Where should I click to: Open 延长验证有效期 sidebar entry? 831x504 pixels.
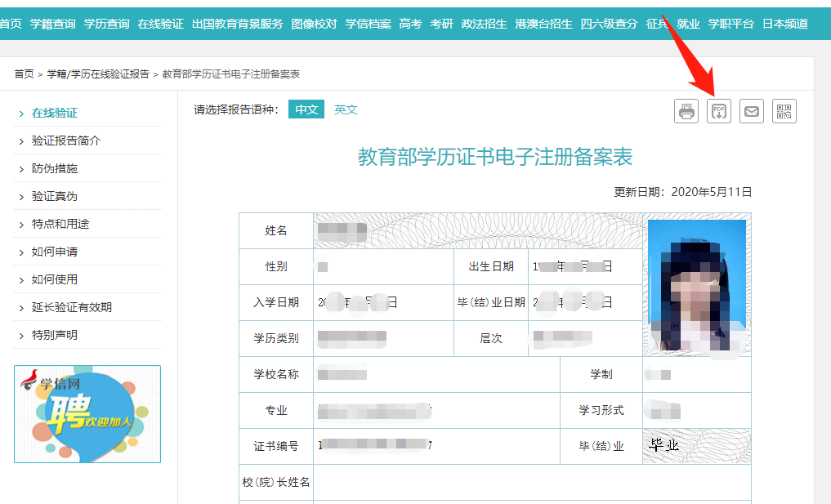coord(72,307)
